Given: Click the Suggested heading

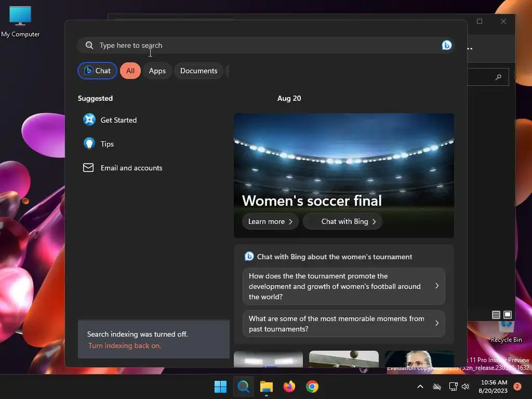Looking at the screenshot, I should point(96,98).
